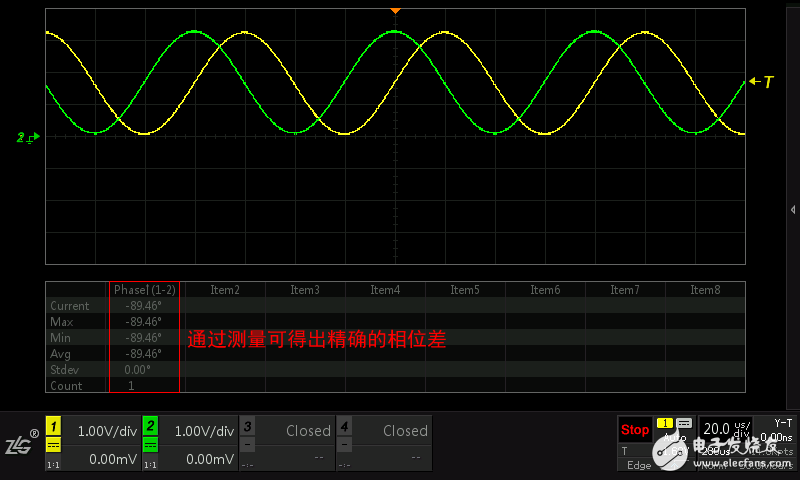Click channel 1 coupling icon
The image size is (800, 480).
tap(54, 445)
